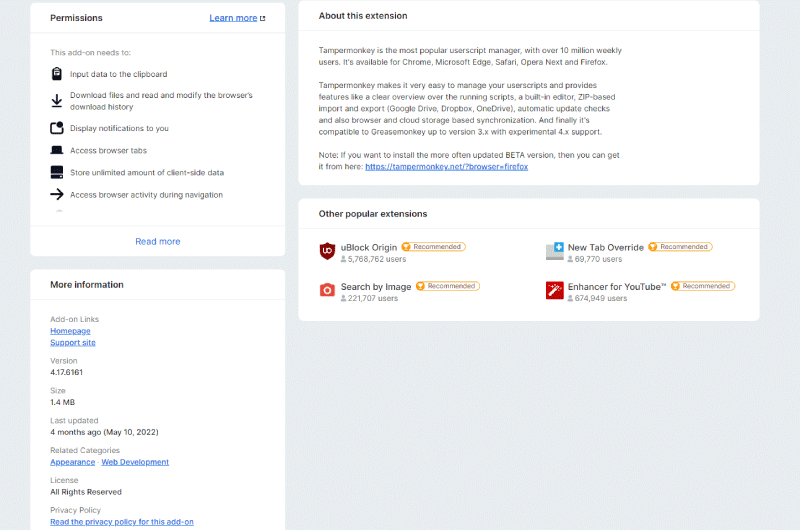Click the About this extension heading

tap(363, 16)
